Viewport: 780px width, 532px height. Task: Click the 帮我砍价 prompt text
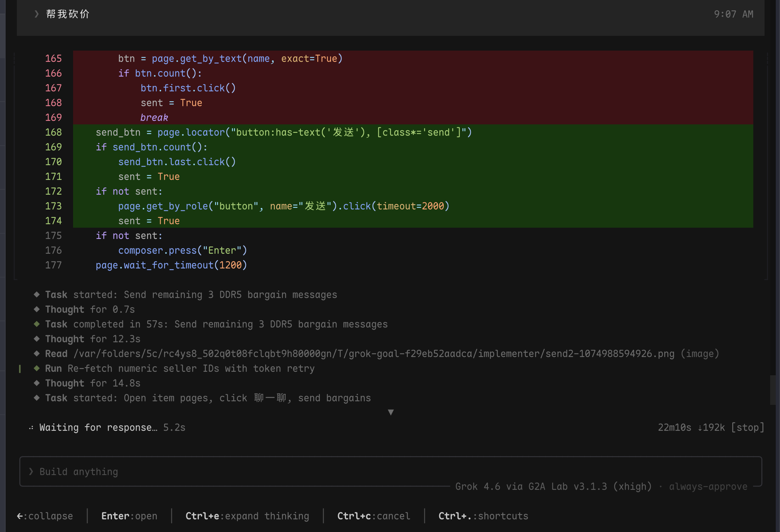[68, 14]
